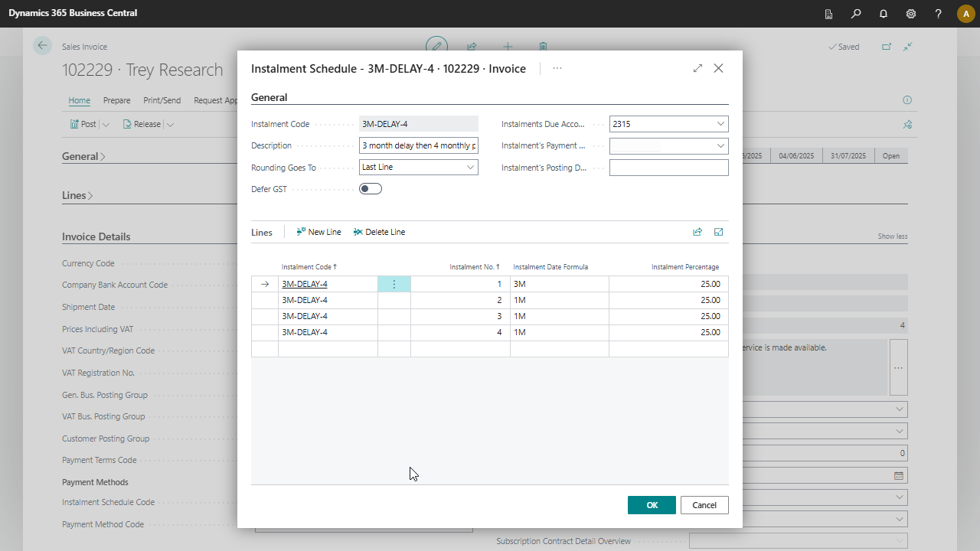
Task: Open the Rounding Goes To dropdown
Action: (x=470, y=167)
